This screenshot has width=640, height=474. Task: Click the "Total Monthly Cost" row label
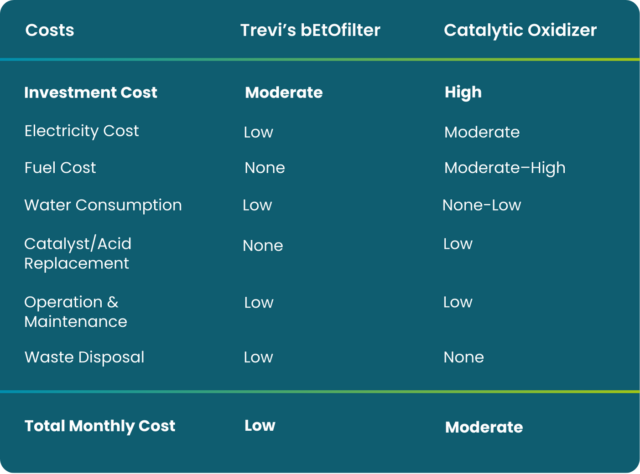(x=100, y=426)
